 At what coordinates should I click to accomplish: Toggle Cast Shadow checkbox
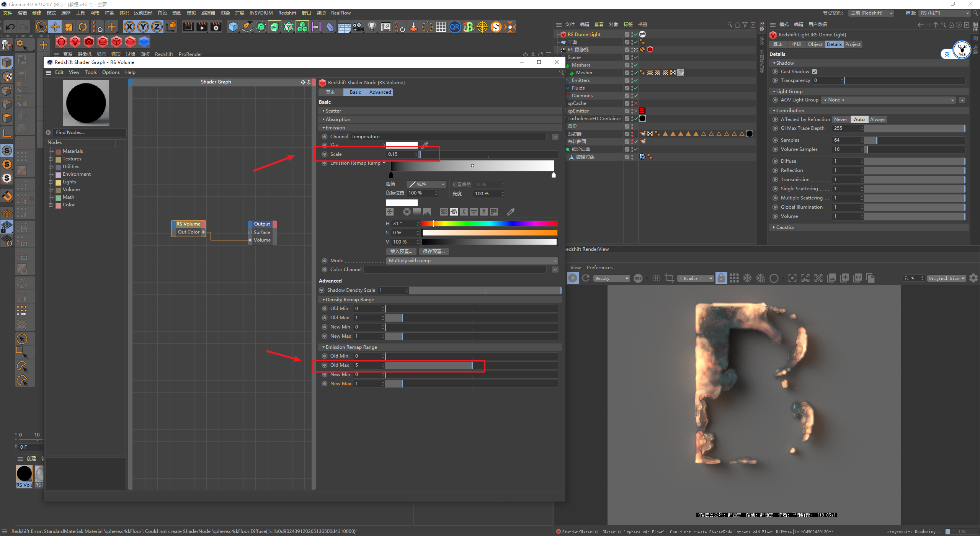pos(815,72)
